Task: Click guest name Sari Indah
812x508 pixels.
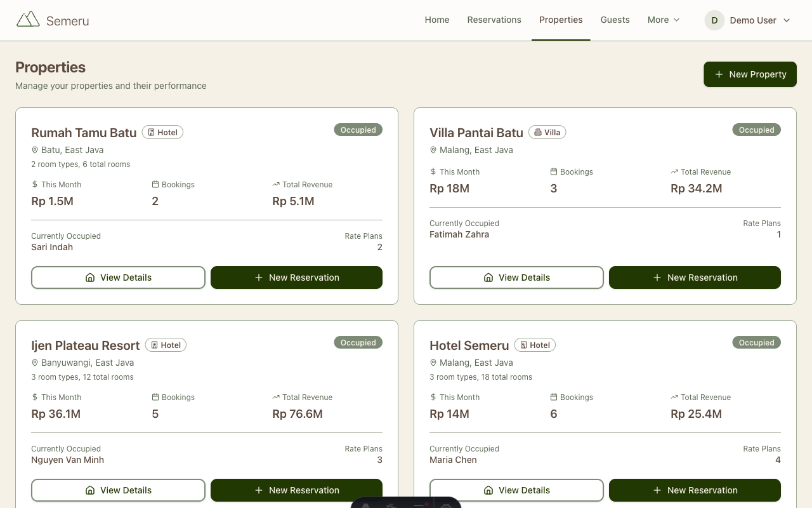Action: click(x=52, y=247)
